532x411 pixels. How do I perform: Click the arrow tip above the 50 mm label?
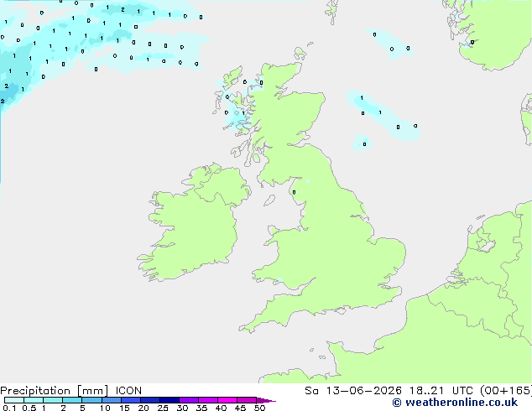[267, 400]
